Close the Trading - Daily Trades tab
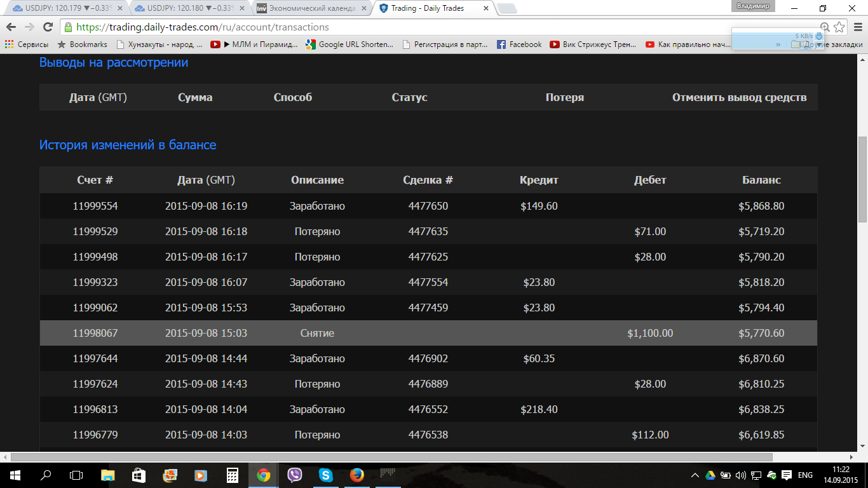868x488 pixels. (x=485, y=8)
